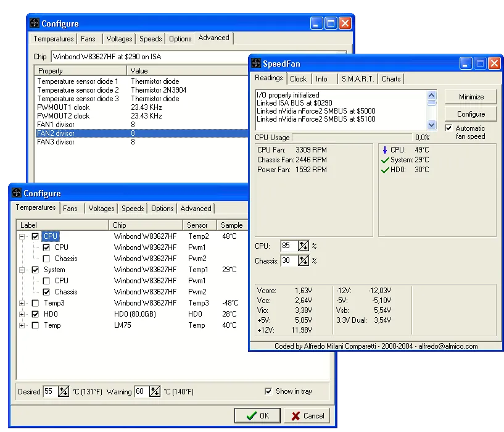Click the Label column header
This screenshot has width=504, height=432.
62,225
